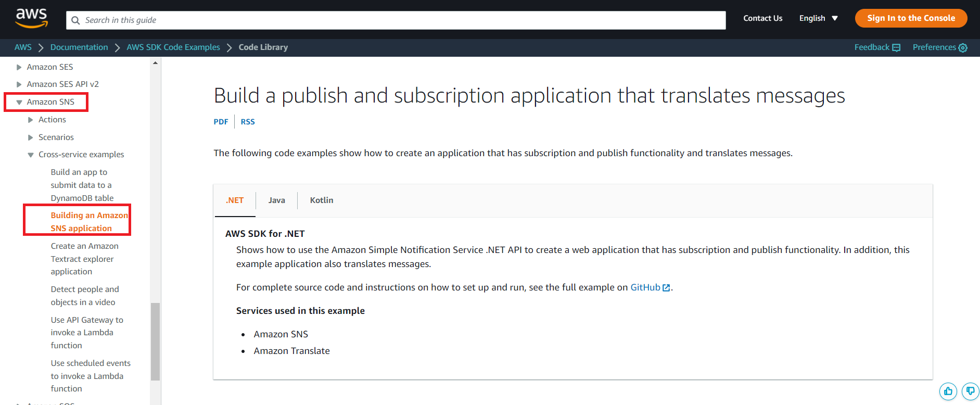The image size is (980, 405).
Task: Expand the Scenarios section arrow
Action: (30, 137)
